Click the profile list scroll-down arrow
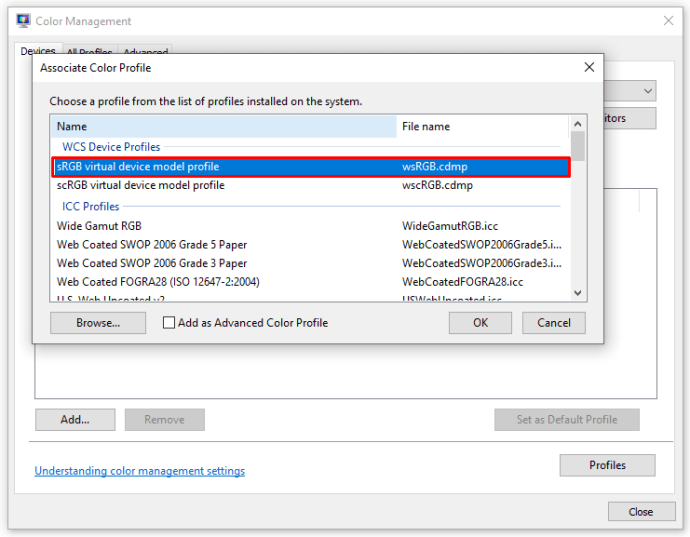This screenshot has width=690, height=537. tap(577, 291)
